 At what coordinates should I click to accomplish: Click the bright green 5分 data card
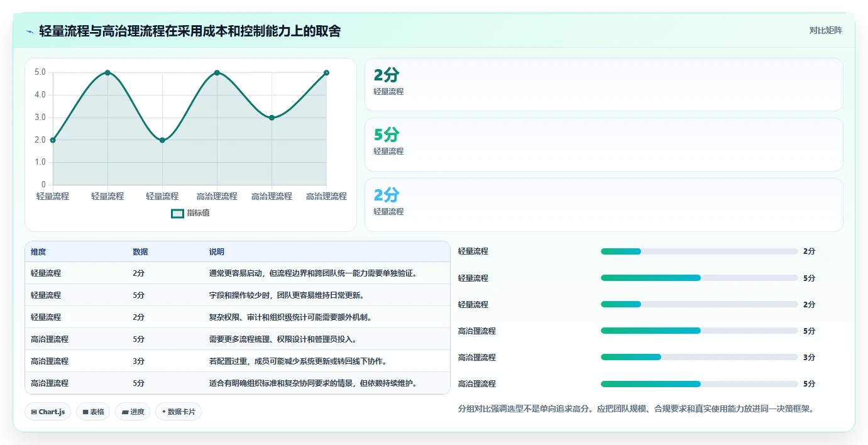click(603, 145)
